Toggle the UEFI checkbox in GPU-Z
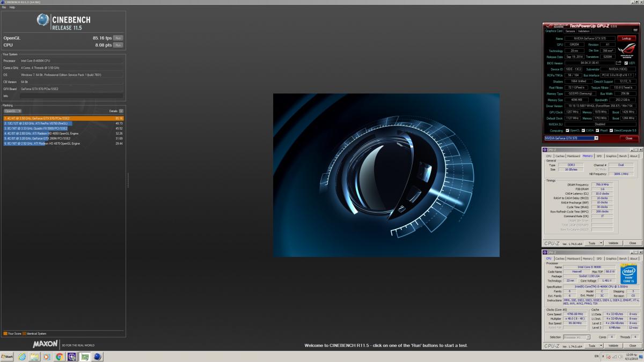The height and width of the screenshot is (362, 644). click(x=626, y=63)
